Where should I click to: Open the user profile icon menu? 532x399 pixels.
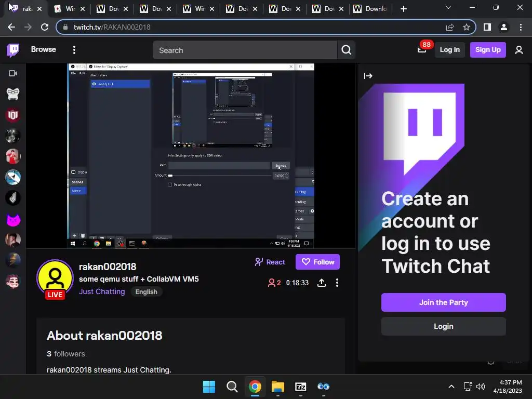(x=518, y=50)
